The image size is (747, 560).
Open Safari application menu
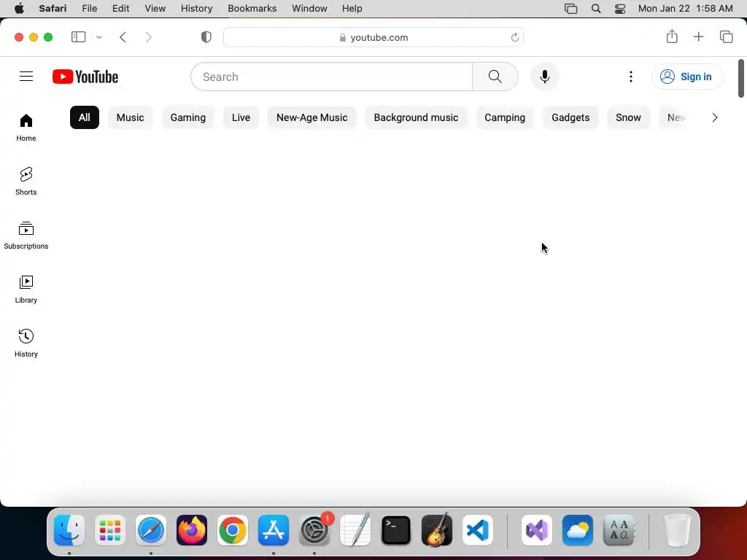53,9
